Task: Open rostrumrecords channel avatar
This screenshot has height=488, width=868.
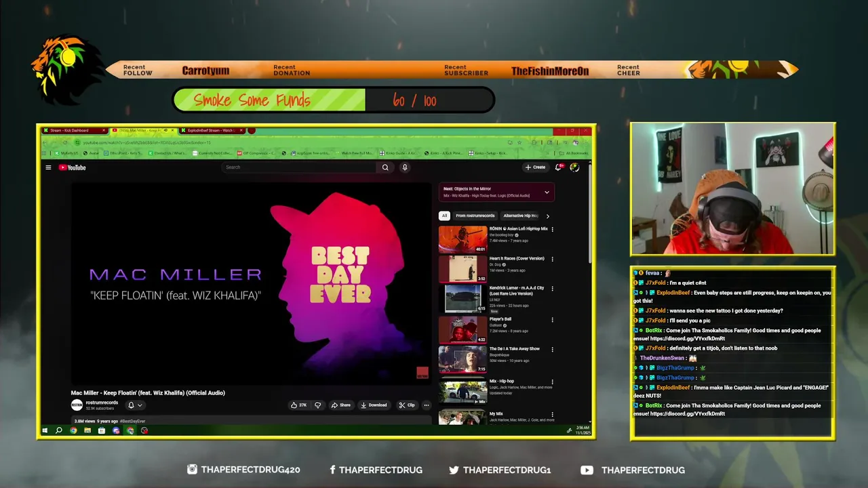Action: pos(77,405)
